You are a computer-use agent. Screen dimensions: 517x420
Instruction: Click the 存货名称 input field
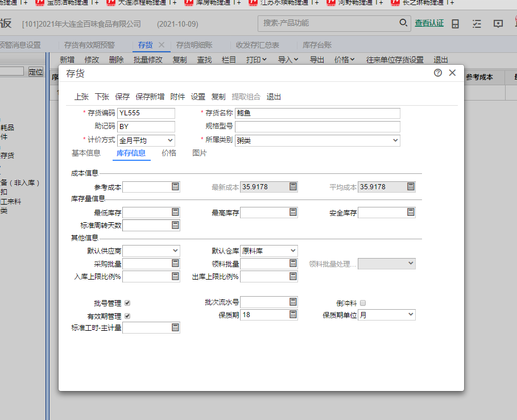[317, 113]
